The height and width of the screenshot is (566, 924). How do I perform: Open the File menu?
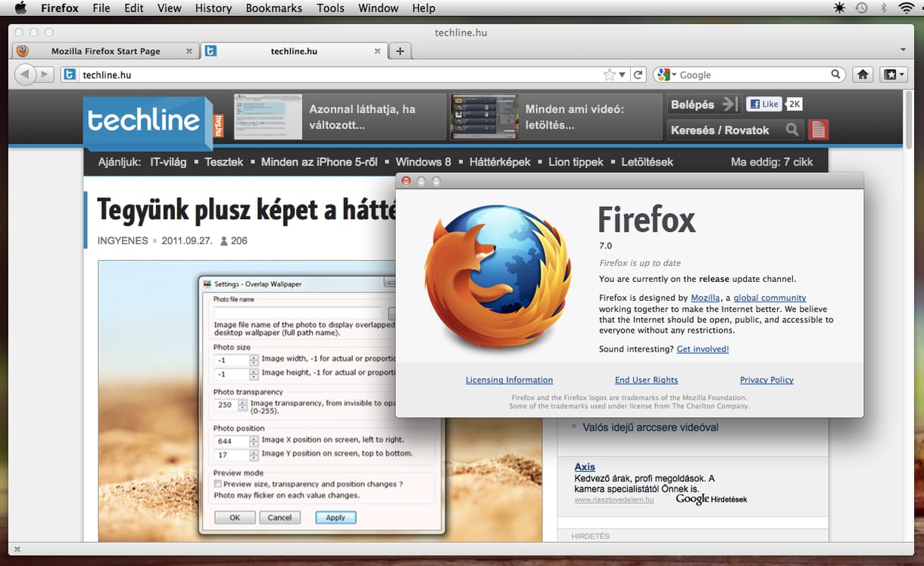point(101,8)
